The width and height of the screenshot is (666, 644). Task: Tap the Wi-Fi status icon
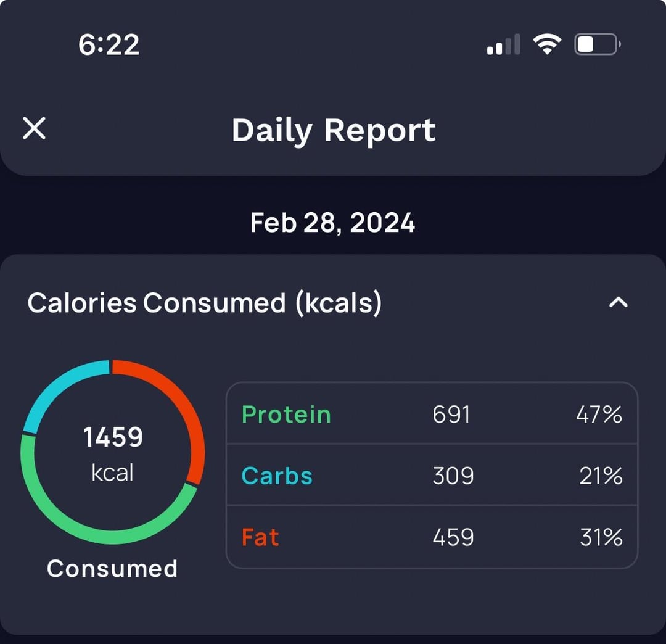tap(547, 44)
